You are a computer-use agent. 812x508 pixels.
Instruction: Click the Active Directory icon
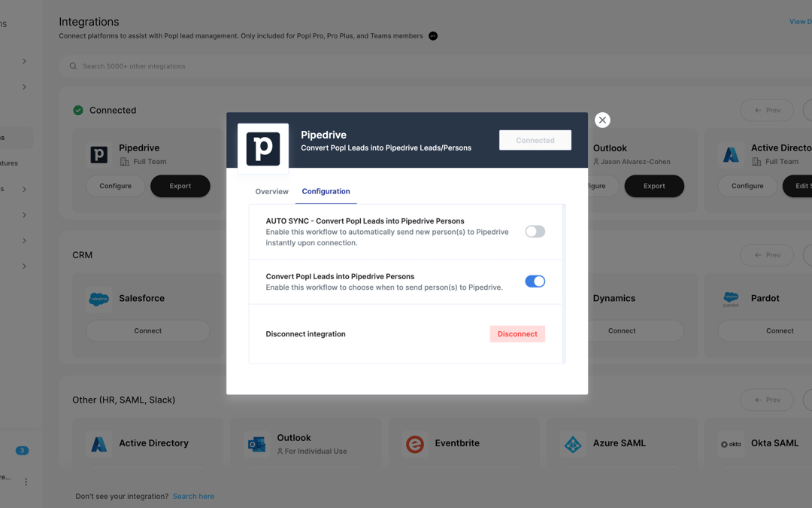(x=98, y=444)
